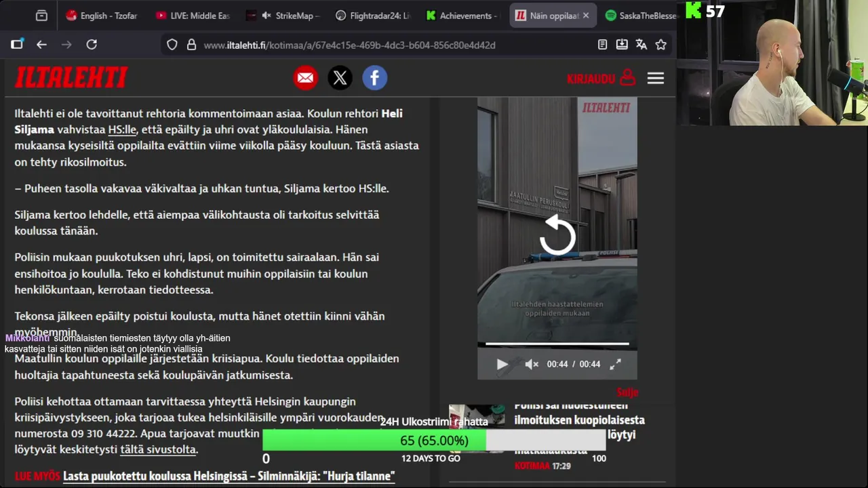Show site security padlock info
Image resolution: width=868 pixels, height=488 pixels.
tap(191, 45)
